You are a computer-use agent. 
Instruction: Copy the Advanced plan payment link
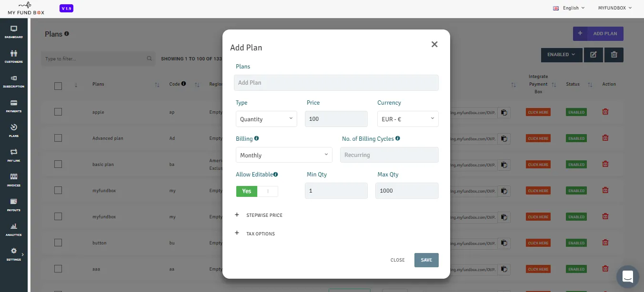(504, 139)
